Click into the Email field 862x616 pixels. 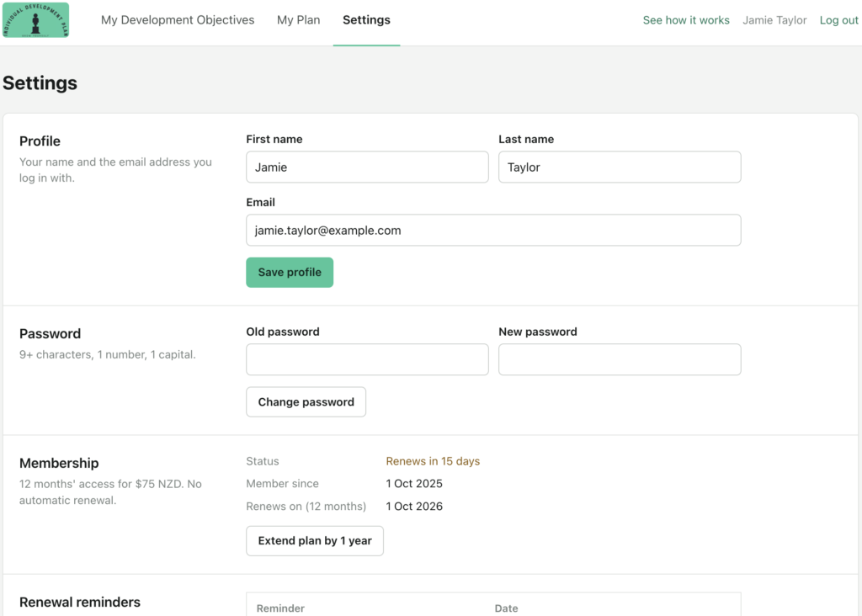pyautogui.click(x=493, y=231)
